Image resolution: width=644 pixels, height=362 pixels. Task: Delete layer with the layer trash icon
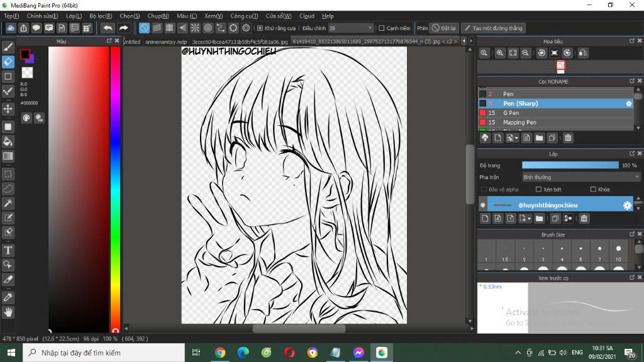(584, 218)
